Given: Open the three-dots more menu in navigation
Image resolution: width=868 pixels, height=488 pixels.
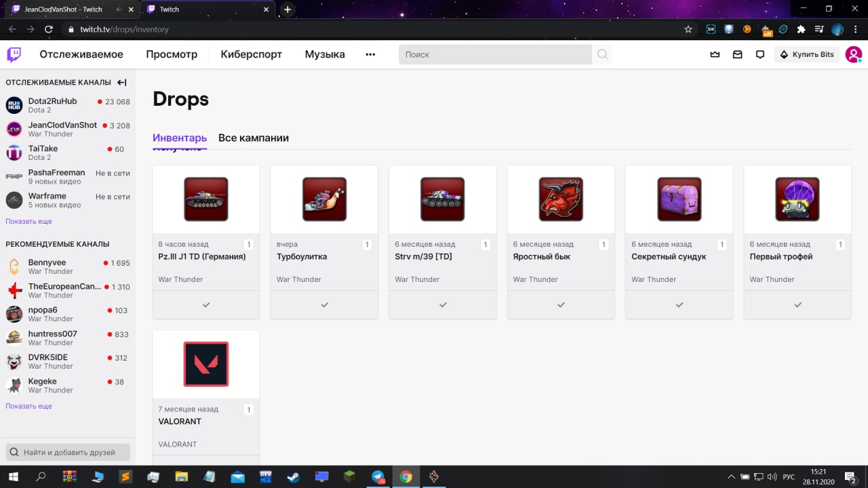Looking at the screenshot, I should coord(370,54).
